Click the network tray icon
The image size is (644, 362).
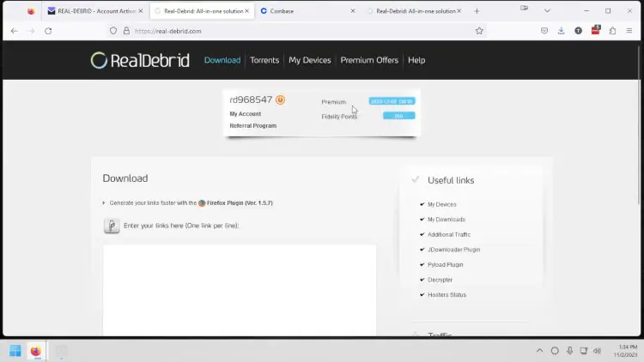point(584,351)
